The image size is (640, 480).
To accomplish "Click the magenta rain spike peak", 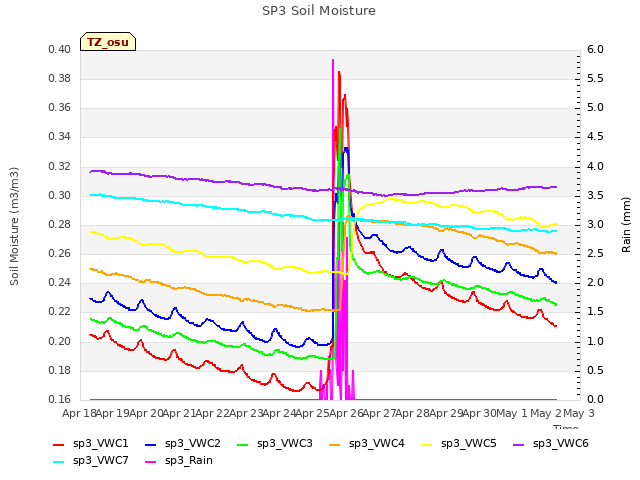I will [333, 60].
